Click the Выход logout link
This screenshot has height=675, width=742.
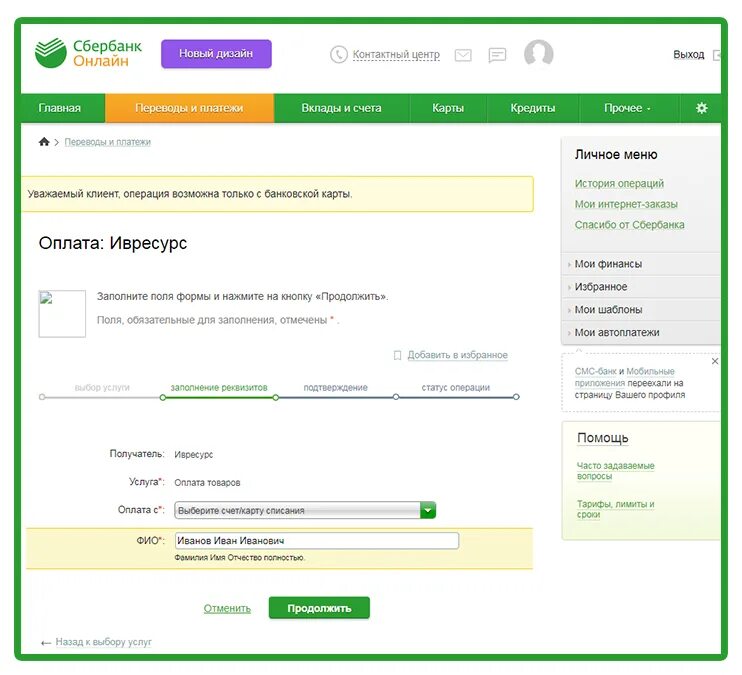tap(689, 55)
